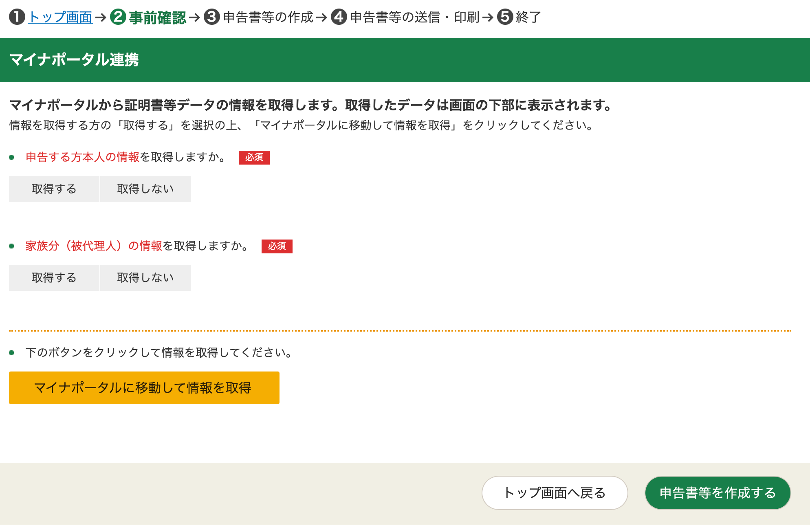The image size is (810, 532).
Task: Click the 事前確認 step label
Action: point(158,18)
